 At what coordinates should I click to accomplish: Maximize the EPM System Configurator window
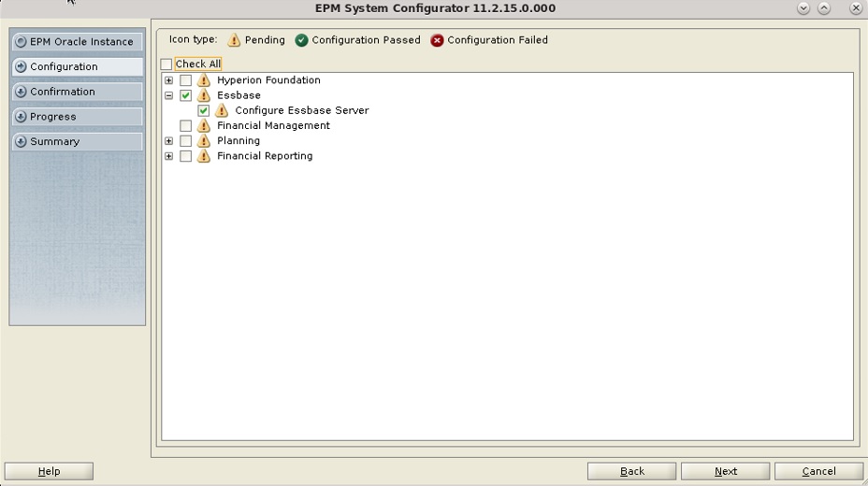[824, 8]
